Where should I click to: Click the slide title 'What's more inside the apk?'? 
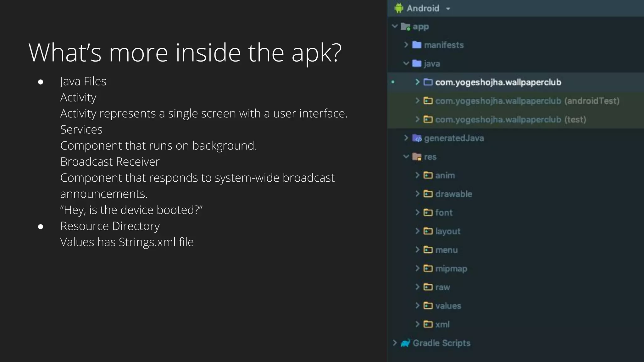point(185,53)
